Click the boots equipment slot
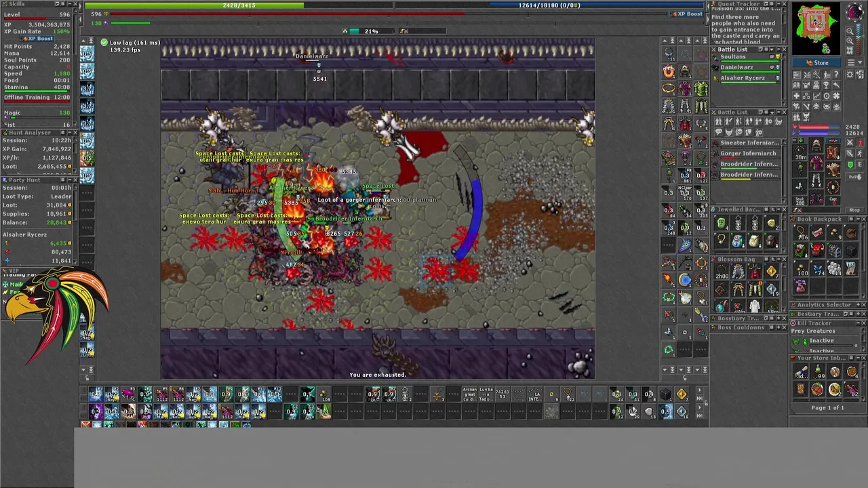The height and width of the screenshot is (488, 868). (816, 197)
